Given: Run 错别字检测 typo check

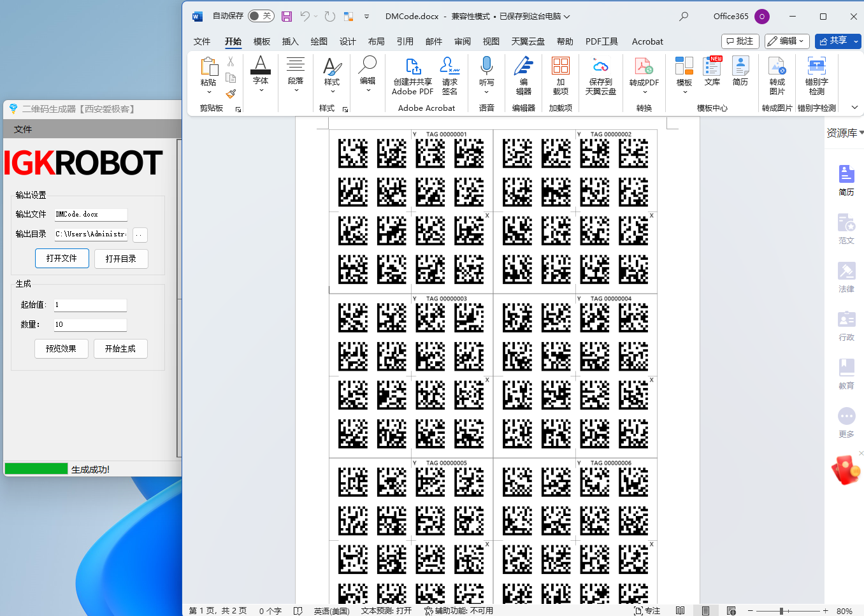Looking at the screenshot, I should pos(817,76).
